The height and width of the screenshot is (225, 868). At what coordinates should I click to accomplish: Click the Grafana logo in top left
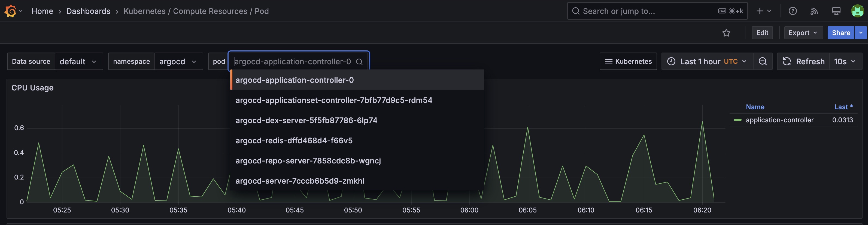(10, 10)
